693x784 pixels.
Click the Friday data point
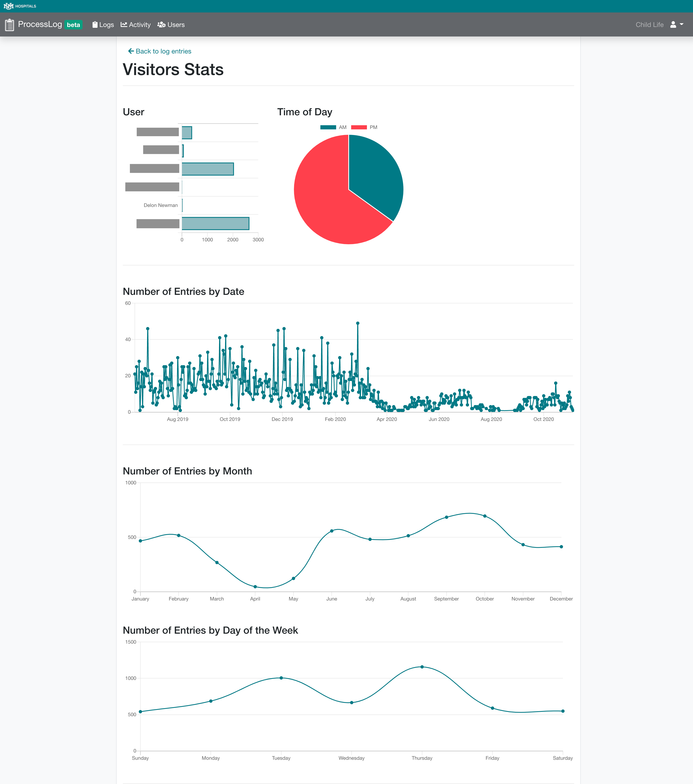(493, 708)
